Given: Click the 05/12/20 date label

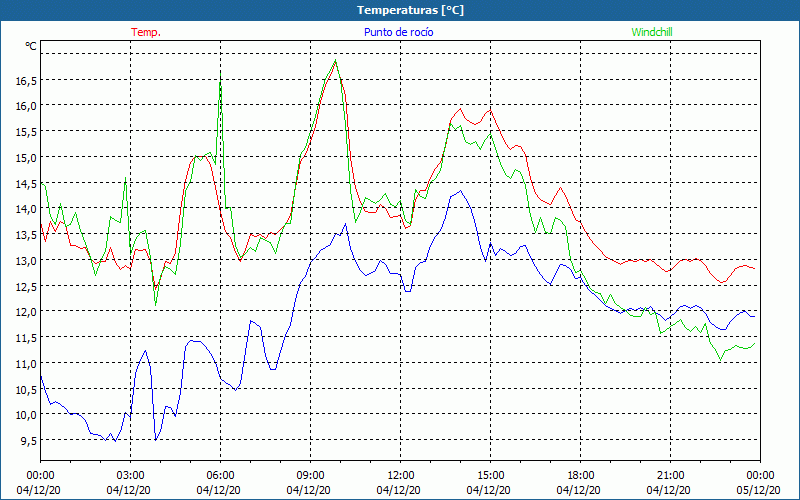Looking at the screenshot, I should click(x=758, y=490).
